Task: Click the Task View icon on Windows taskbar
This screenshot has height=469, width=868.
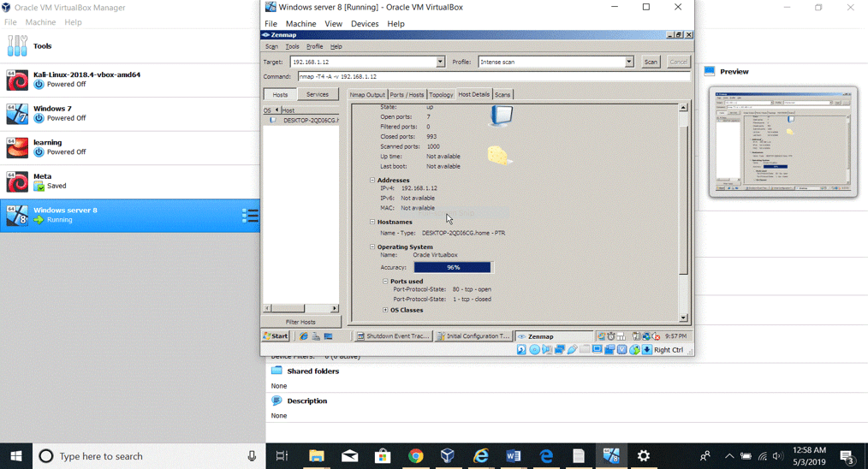Action: click(x=282, y=455)
